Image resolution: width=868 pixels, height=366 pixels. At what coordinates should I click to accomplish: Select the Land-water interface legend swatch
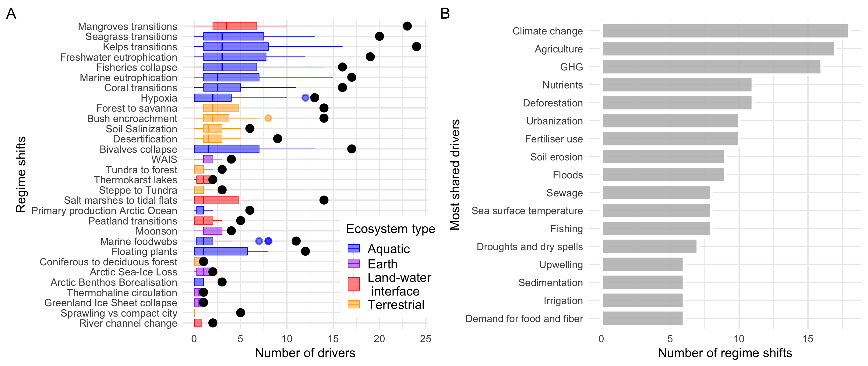pyautogui.click(x=354, y=284)
